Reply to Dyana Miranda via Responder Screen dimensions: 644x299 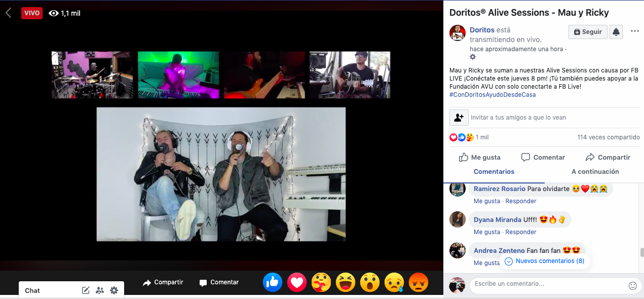pyautogui.click(x=520, y=232)
